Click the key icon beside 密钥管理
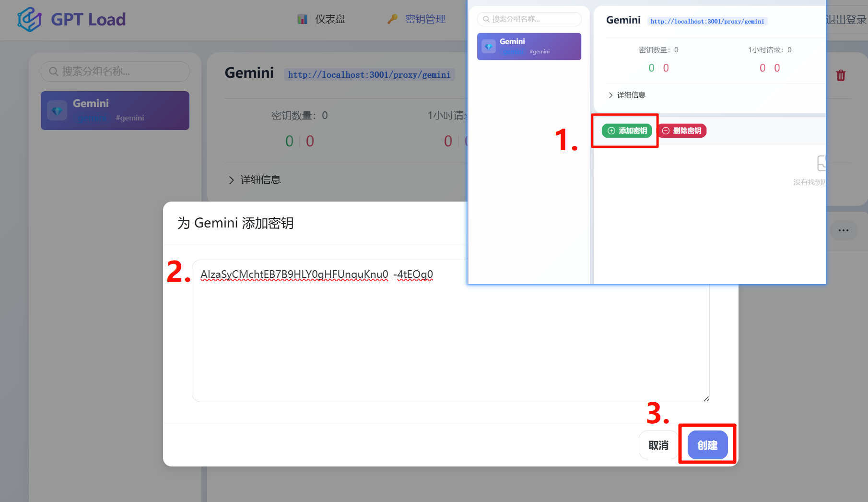 point(392,19)
